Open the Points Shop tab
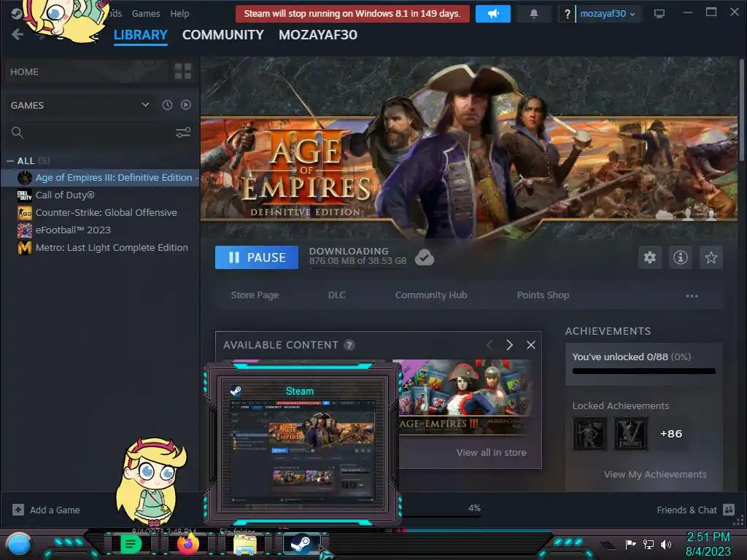747x560 pixels. coord(543,295)
